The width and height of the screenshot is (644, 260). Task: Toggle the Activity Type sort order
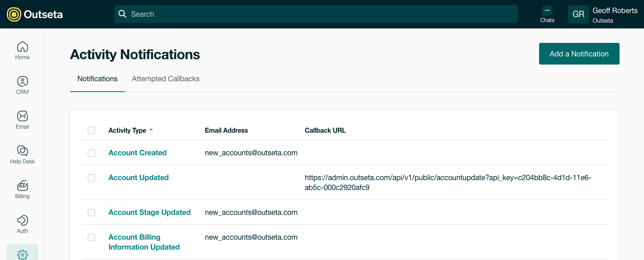(130, 130)
